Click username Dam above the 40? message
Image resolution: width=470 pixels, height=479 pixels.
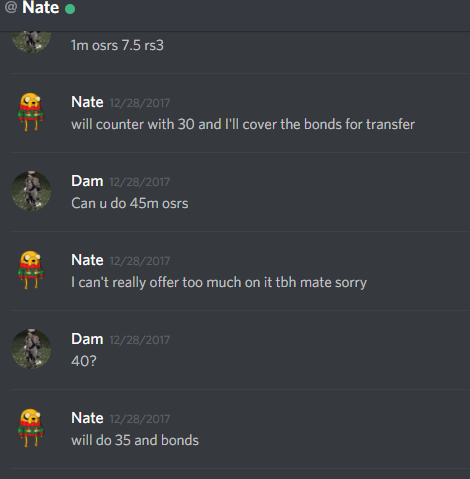87,339
